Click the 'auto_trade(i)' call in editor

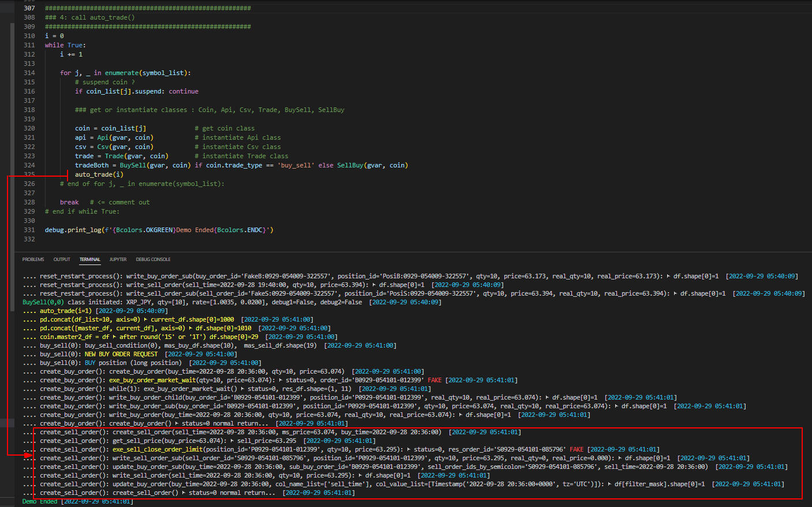tap(99, 174)
